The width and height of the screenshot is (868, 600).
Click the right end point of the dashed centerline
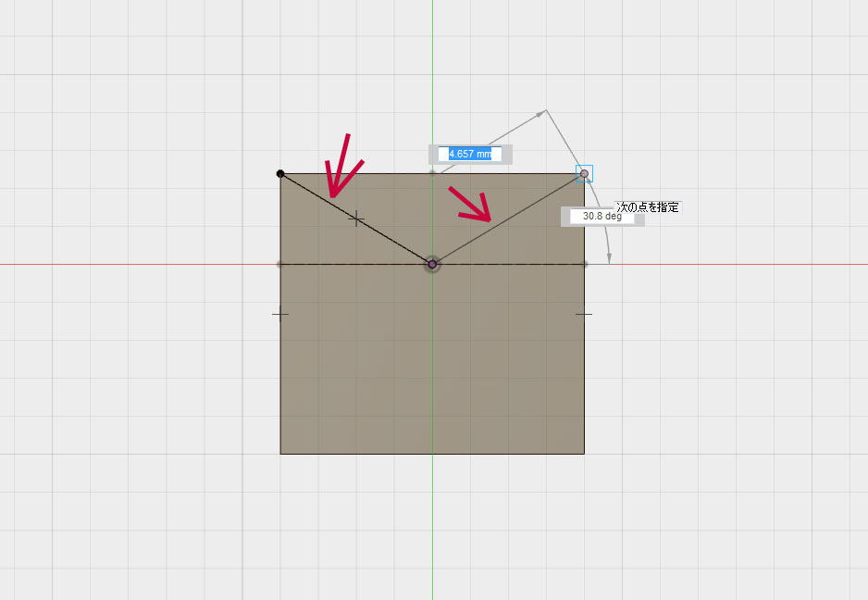[x=584, y=264]
